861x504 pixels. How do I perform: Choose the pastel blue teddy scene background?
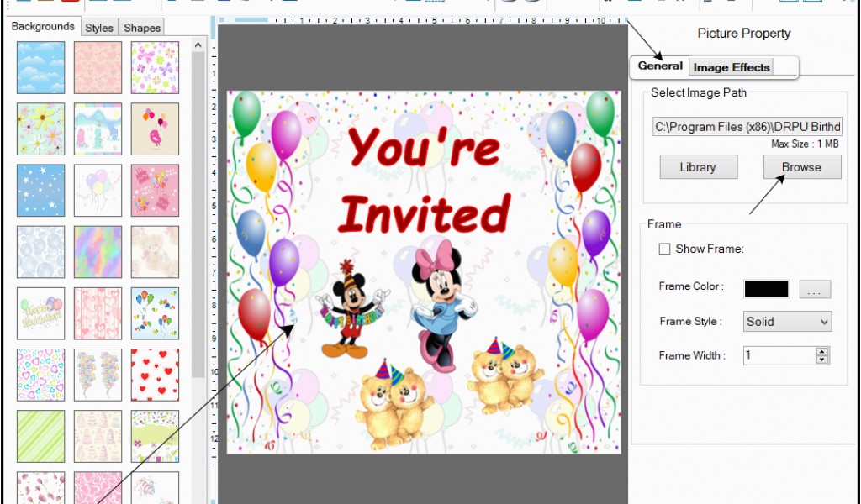tap(98, 129)
